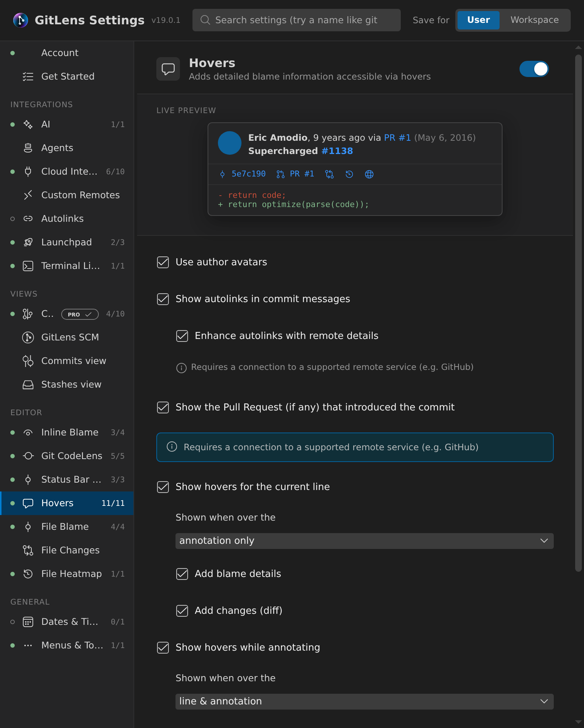Click the AI sparkle icon

(x=28, y=124)
